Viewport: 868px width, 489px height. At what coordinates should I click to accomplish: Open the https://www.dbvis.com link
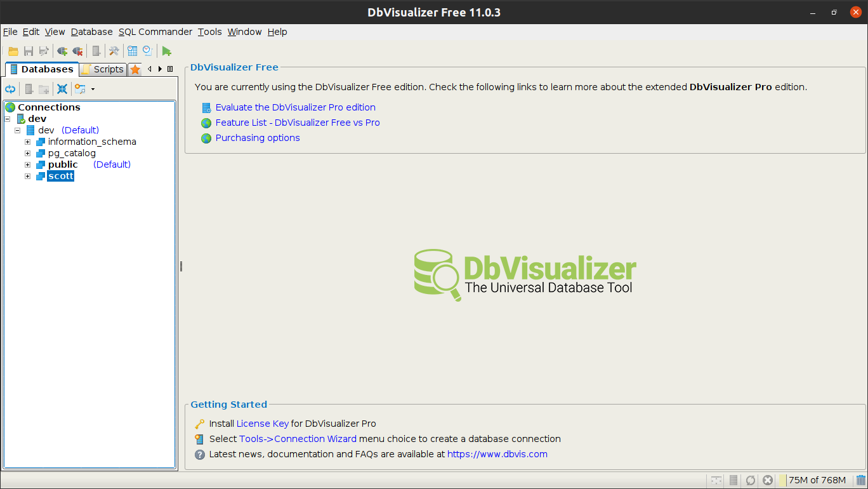point(497,454)
